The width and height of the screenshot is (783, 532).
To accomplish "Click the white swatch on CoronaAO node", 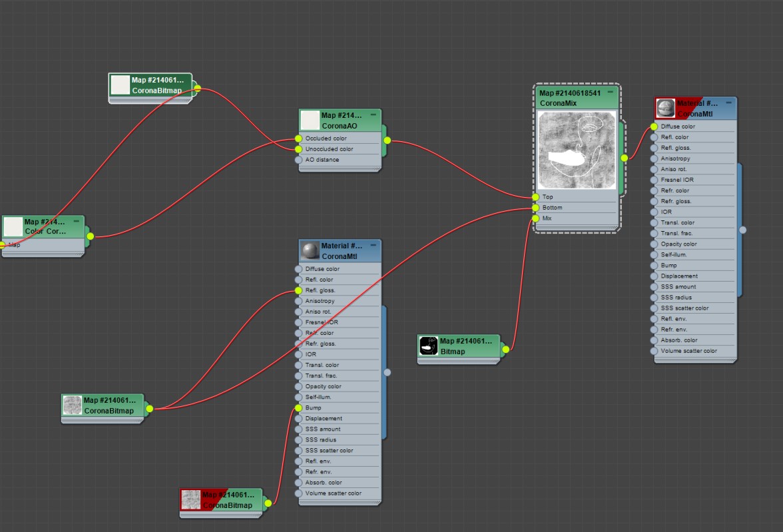I will 310,121.
